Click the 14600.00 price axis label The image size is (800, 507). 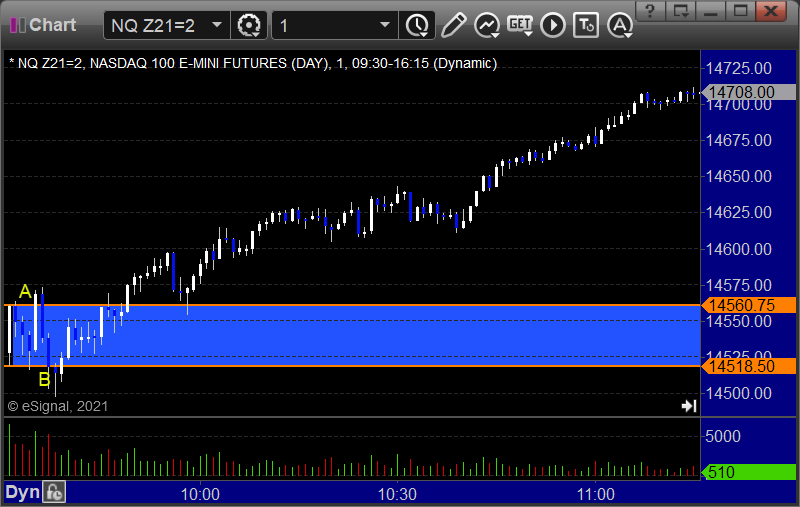pyautogui.click(x=738, y=249)
